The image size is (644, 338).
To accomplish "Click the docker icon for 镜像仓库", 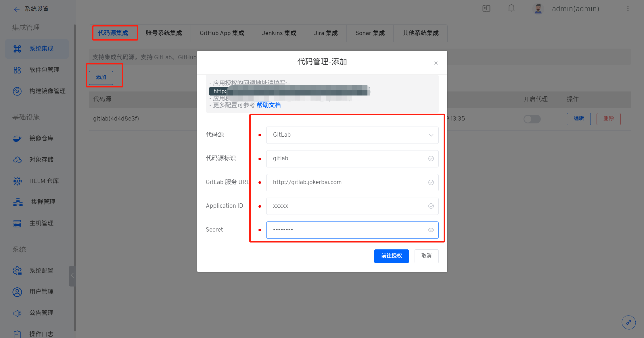I will [17, 138].
